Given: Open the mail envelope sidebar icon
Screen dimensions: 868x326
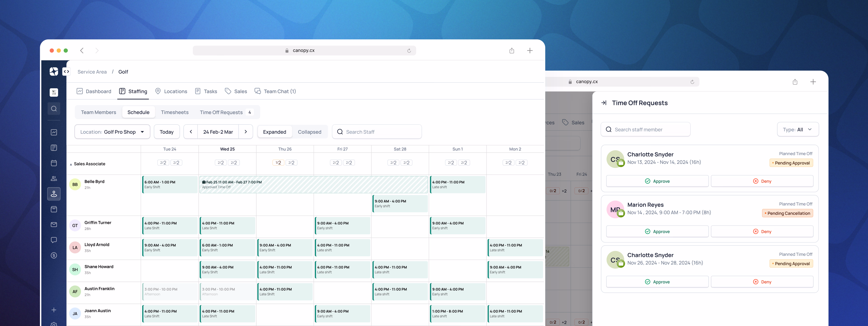Looking at the screenshot, I should click(x=54, y=225).
